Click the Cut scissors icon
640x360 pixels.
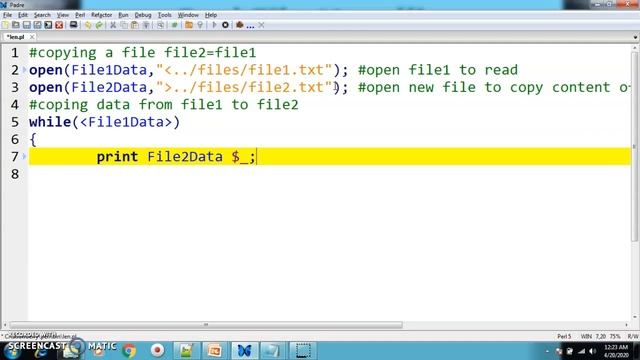[x=113, y=25]
